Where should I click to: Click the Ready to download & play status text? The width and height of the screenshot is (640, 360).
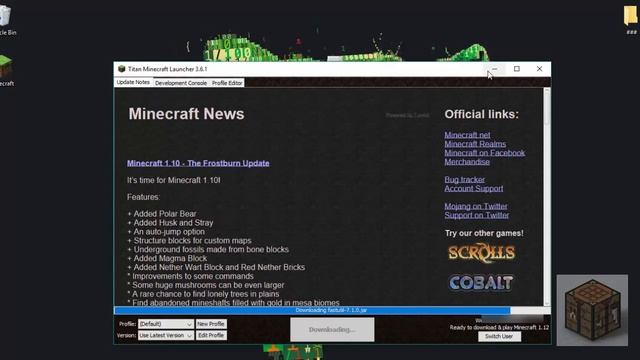(499, 327)
